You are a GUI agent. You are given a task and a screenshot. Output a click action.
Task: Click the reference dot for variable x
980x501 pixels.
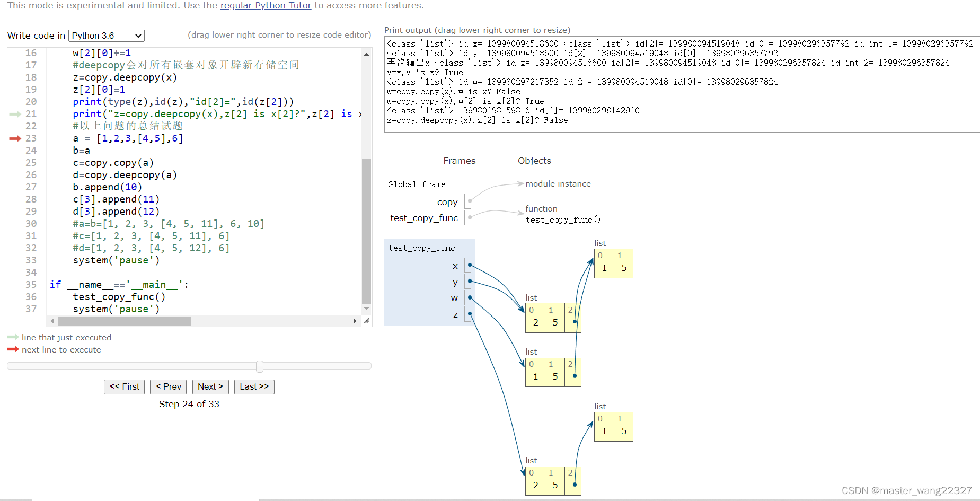coord(469,265)
